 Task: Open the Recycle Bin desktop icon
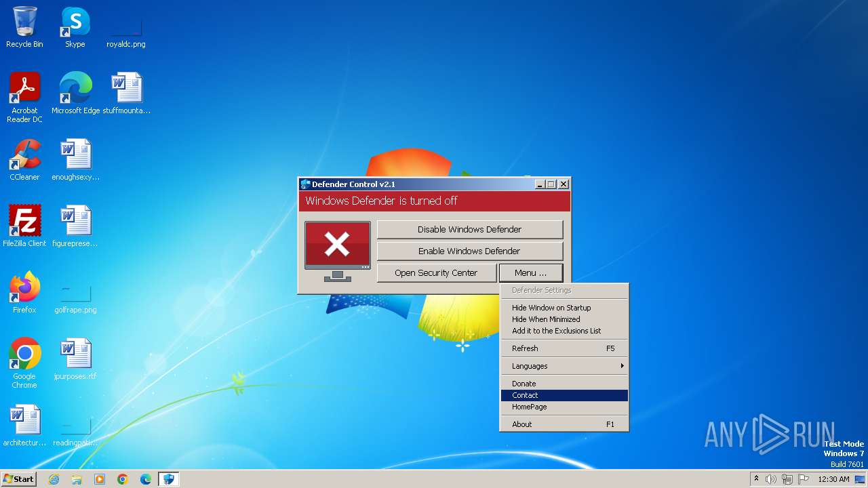pyautogui.click(x=24, y=27)
